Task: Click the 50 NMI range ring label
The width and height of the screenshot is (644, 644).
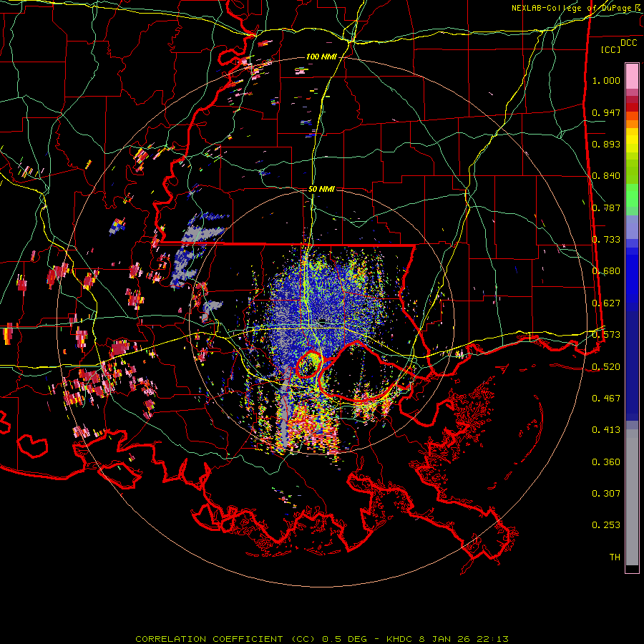Action: pyautogui.click(x=321, y=190)
